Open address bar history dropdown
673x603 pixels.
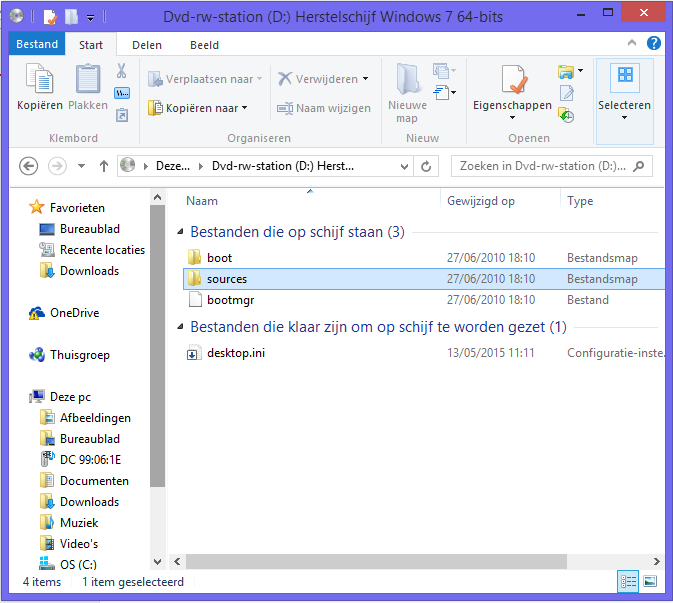404,166
